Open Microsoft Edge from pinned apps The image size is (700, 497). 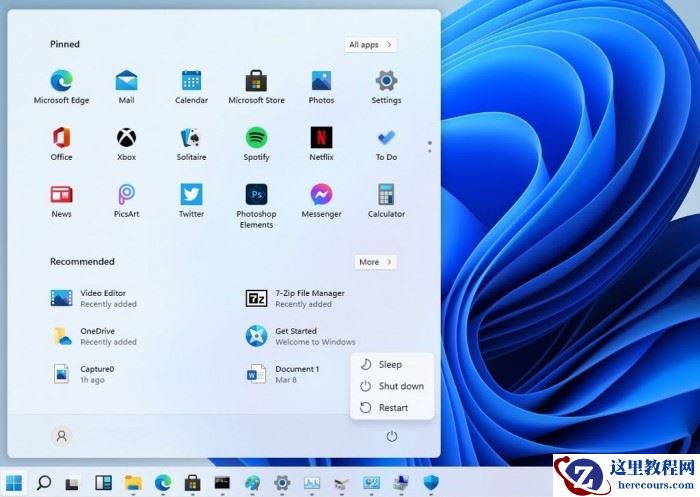point(61,87)
